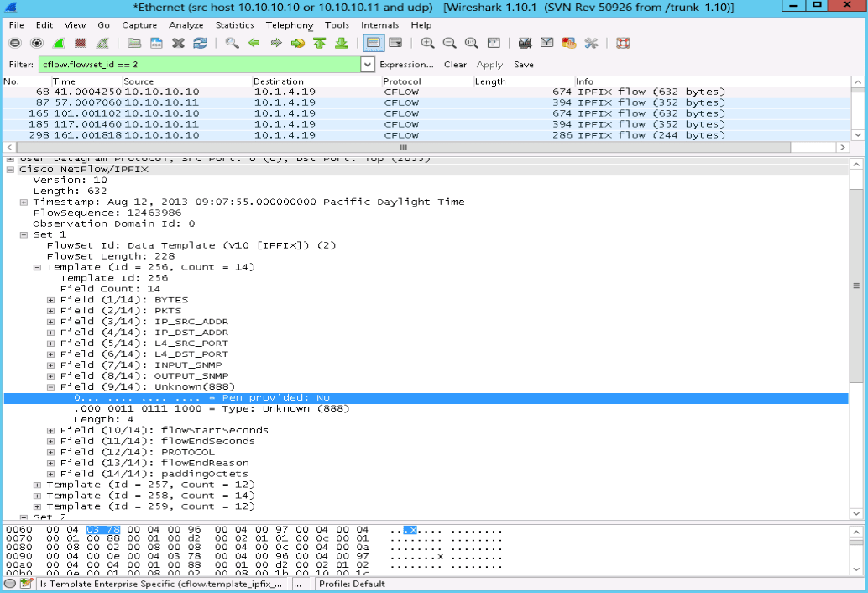This screenshot has width=868, height=593.
Task: Save the current filter
Action: [x=523, y=65]
